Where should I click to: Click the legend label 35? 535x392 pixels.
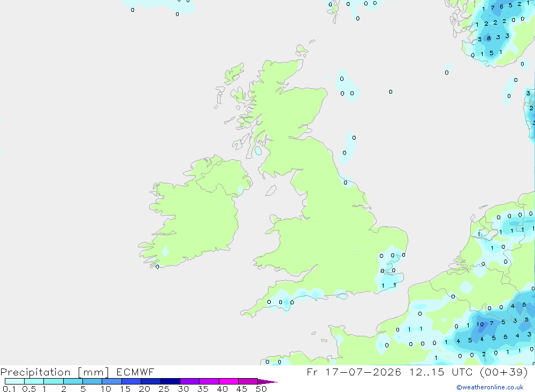tap(203, 389)
